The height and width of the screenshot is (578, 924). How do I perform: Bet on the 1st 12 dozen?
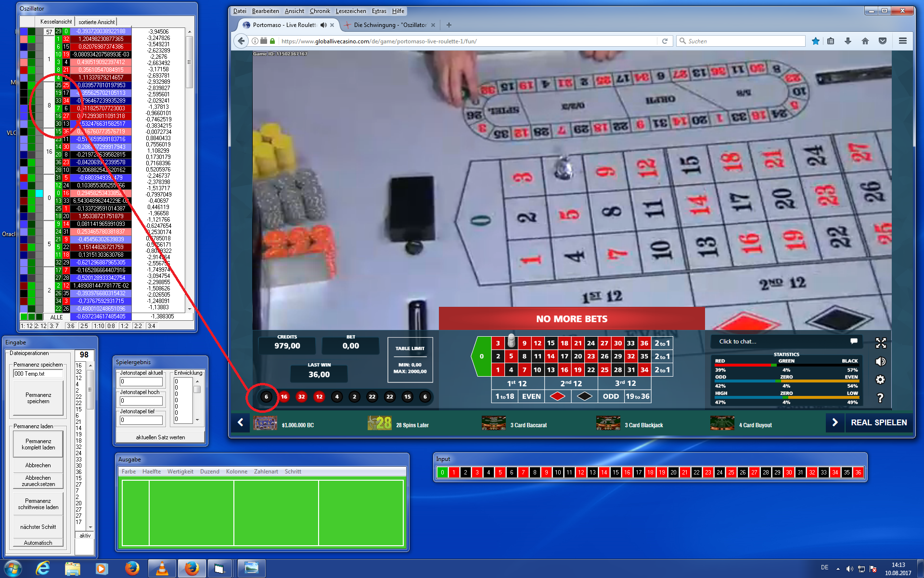[517, 383]
